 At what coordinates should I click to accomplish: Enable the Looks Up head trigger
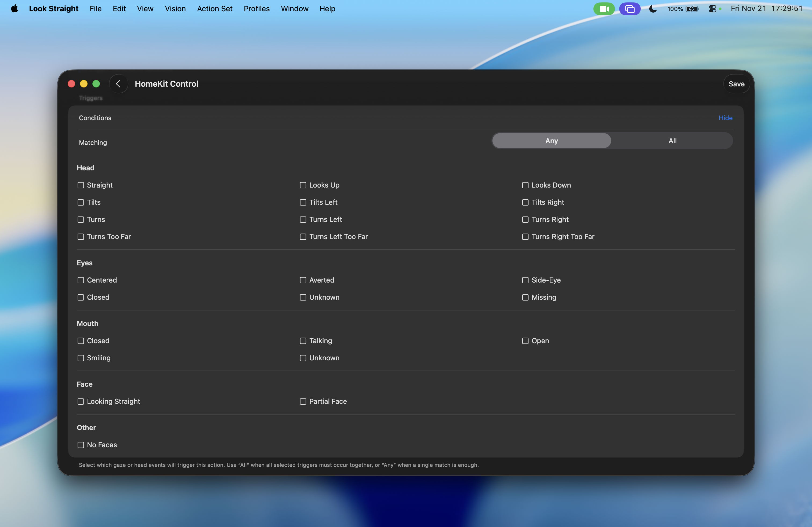coord(303,185)
